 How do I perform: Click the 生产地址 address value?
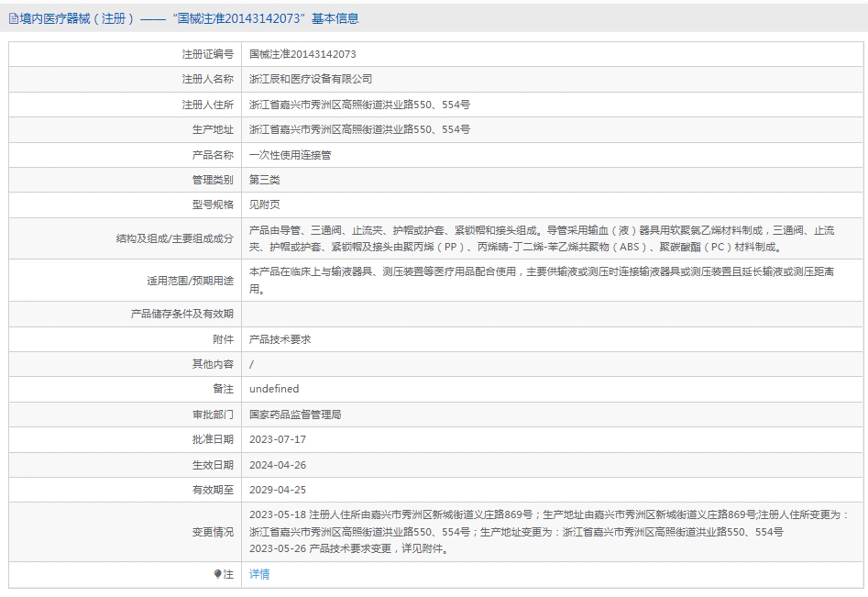(x=359, y=129)
